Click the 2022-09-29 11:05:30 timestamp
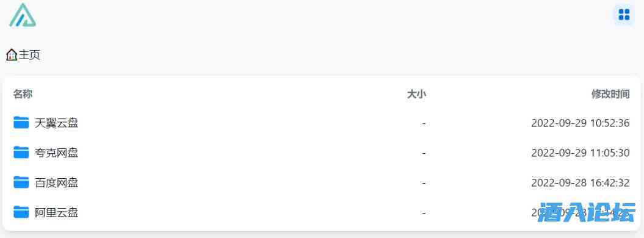 point(581,153)
